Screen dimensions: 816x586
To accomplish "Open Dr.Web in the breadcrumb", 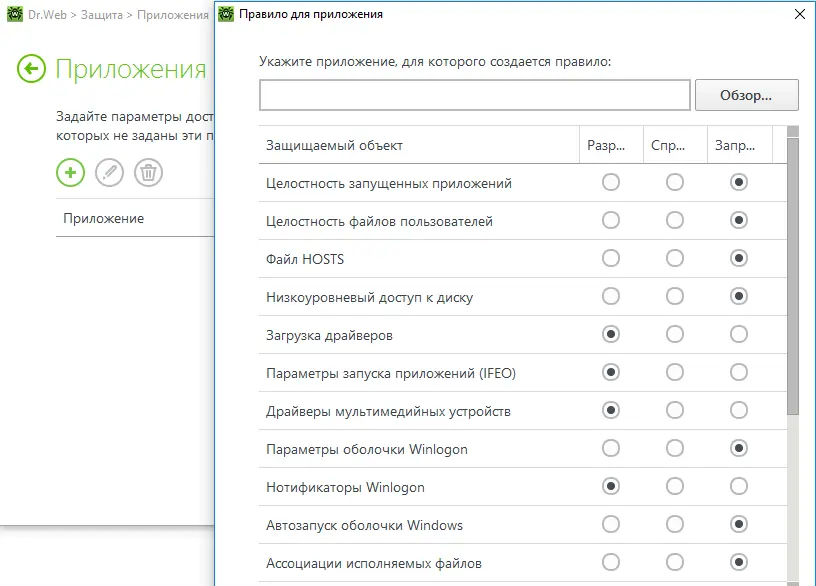I will 47,15.
